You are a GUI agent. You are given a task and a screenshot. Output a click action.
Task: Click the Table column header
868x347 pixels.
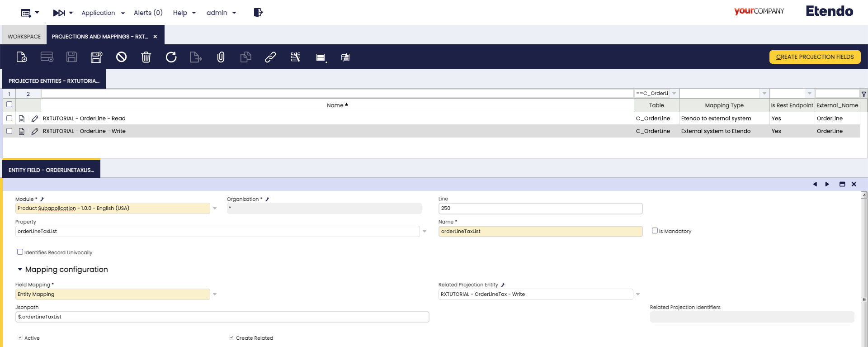[x=656, y=105]
